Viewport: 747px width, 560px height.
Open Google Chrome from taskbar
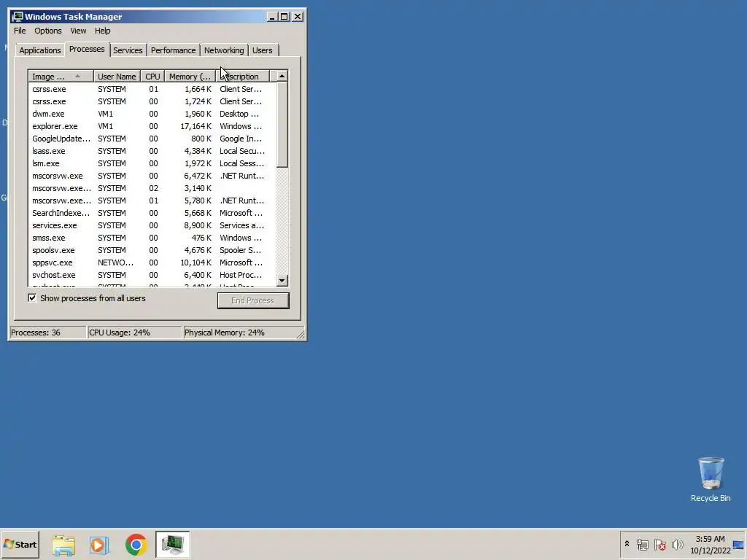click(136, 545)
